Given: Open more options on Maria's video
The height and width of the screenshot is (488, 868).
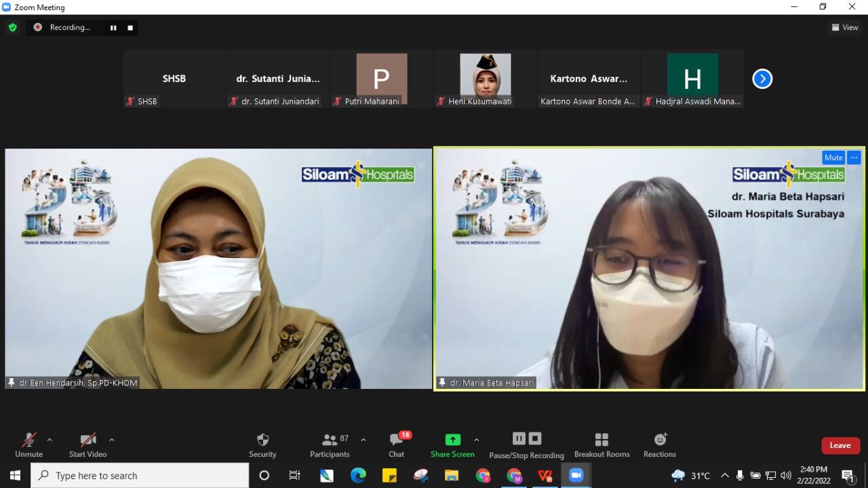Looking at the screenshot, I should coord(854,157).
